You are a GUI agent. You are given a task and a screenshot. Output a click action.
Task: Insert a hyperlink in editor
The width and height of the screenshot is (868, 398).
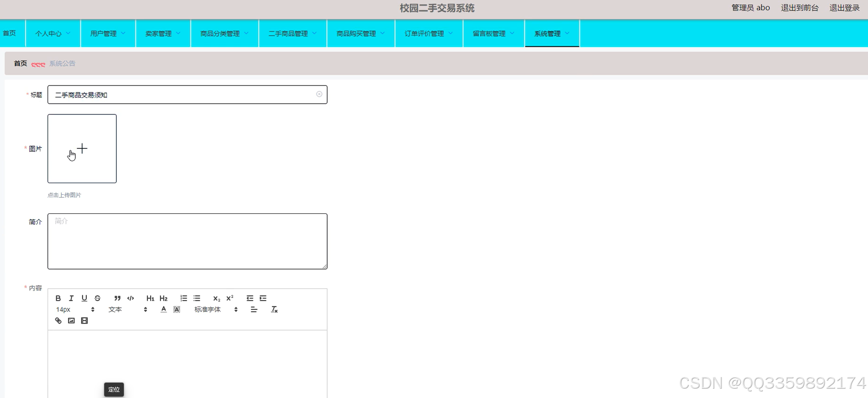58,320
